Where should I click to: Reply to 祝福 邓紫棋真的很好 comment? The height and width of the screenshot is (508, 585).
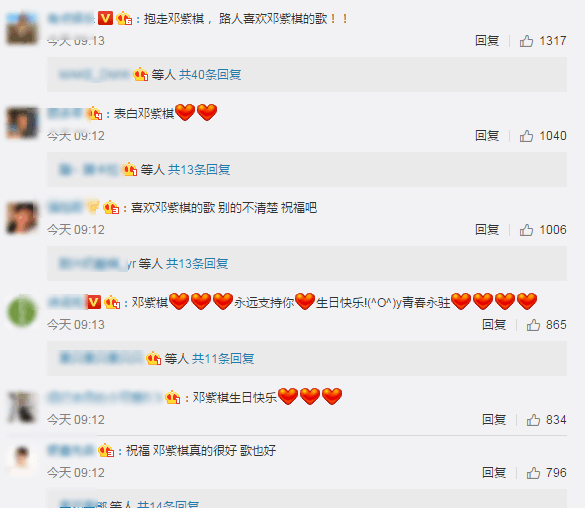click(494, 473)
